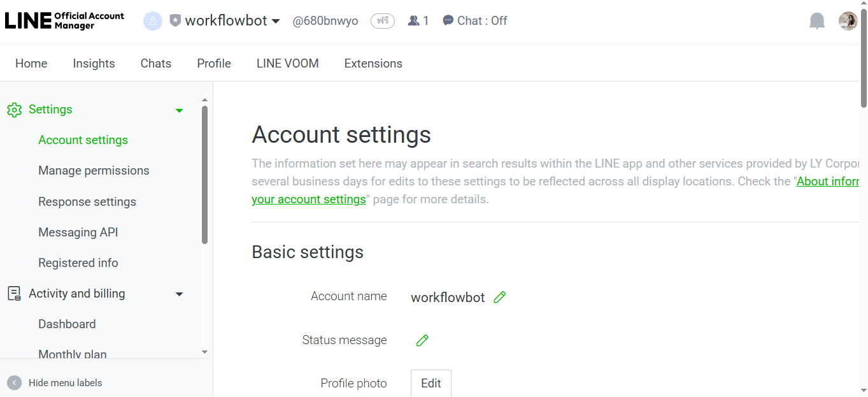Image resolution: width=868 pixels, height=397 pixels.
Task: Click Edit button for Profile photo
Action: point(431,383)
